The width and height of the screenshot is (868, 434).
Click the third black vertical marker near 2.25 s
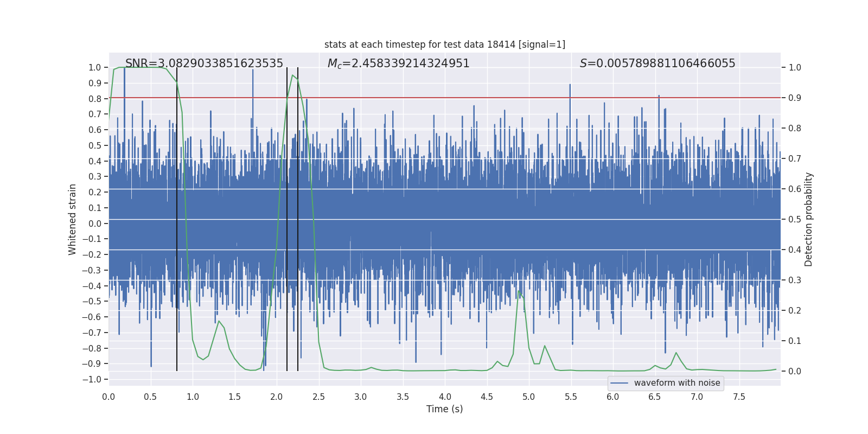[x=298, y=219]
